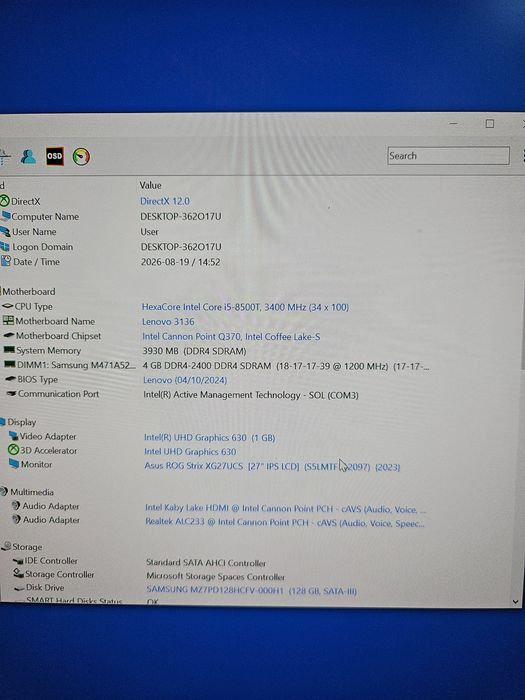Screen dimensions: 525x700
Task: Open the SAMSUNG MZ7PD128HCFV disk link
Action: click(251, 590)
